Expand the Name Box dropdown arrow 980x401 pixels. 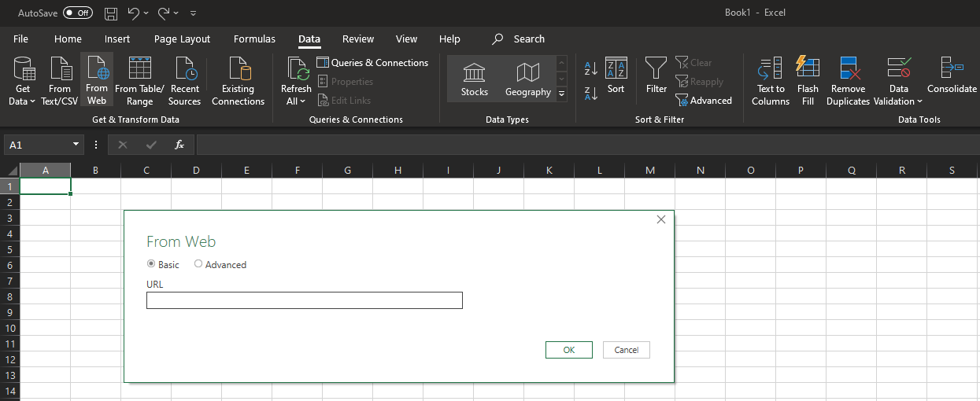coord(76,145)
